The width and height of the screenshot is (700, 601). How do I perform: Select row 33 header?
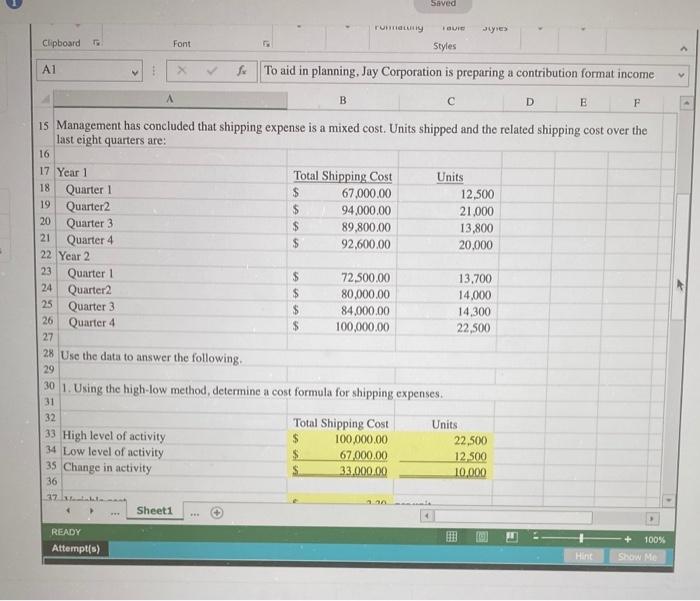pos(50,434)
